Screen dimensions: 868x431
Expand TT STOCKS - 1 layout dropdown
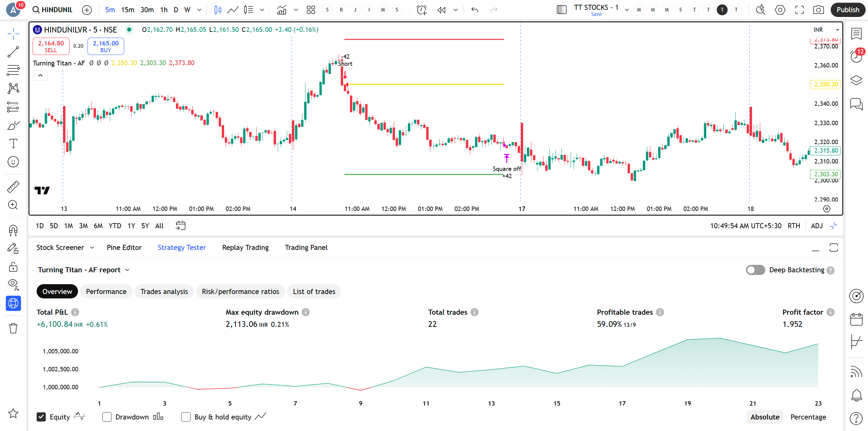pos(627,10)
